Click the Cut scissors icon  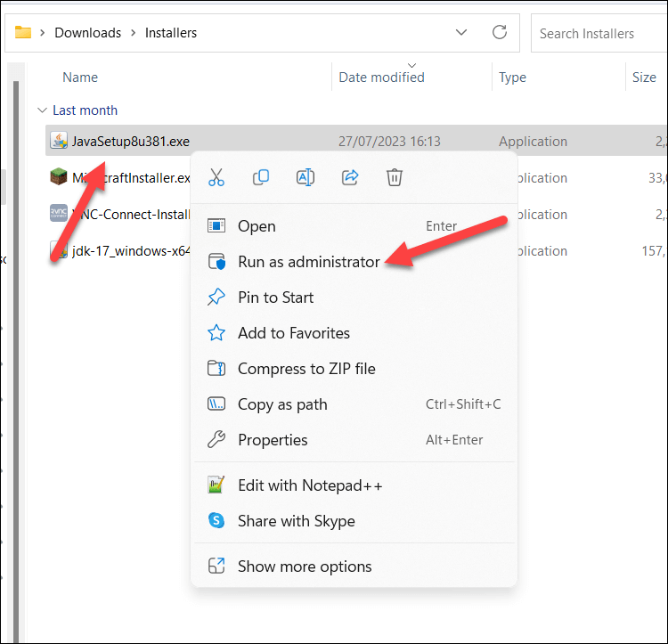click(x=216, y=177)
